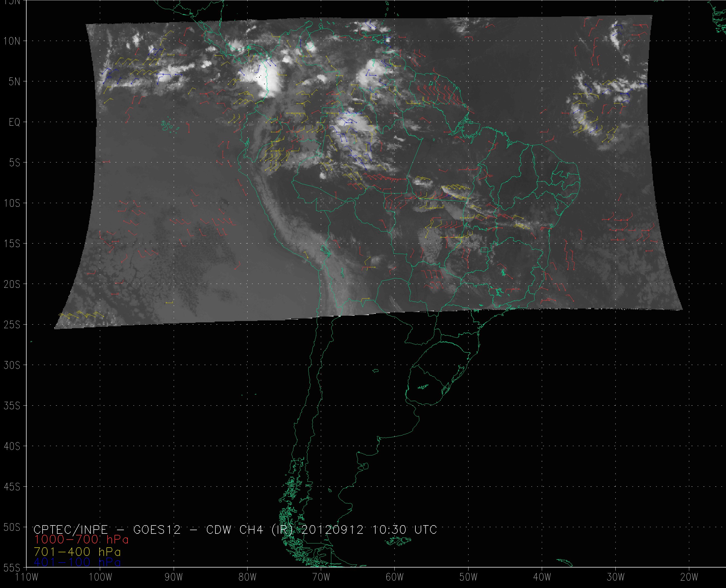Viewport: 726px width, 588px height.
Task: Click the EQ equator label
Action: point(14,122)
